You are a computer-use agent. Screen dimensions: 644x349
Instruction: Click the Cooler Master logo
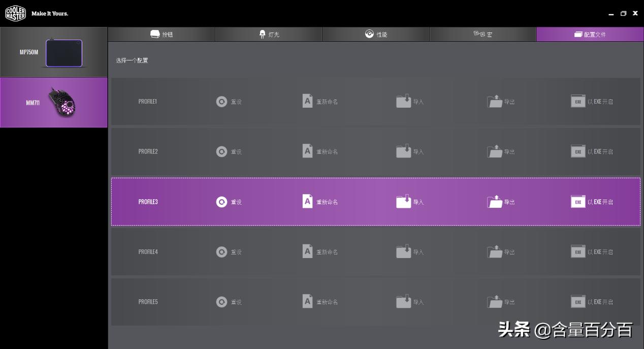(x=16, y=13)
